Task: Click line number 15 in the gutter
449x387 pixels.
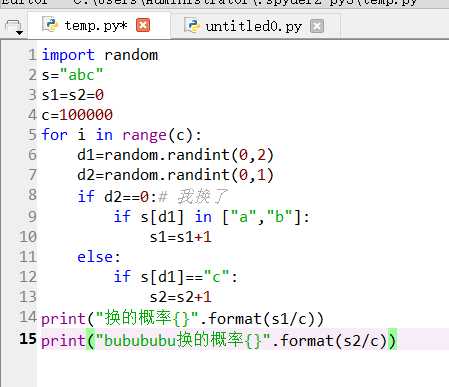Action: [x=28, y=339]
